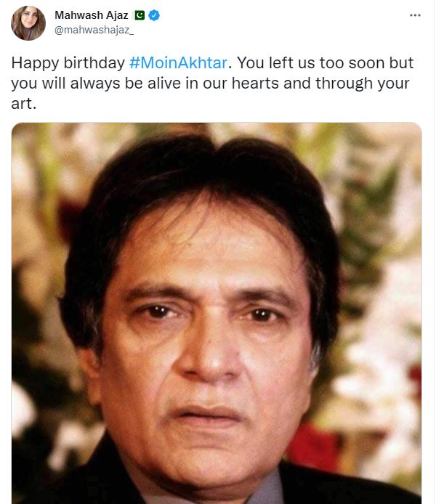
Task: Click the man's dark hair in the photo
Action: pos(199,180)
